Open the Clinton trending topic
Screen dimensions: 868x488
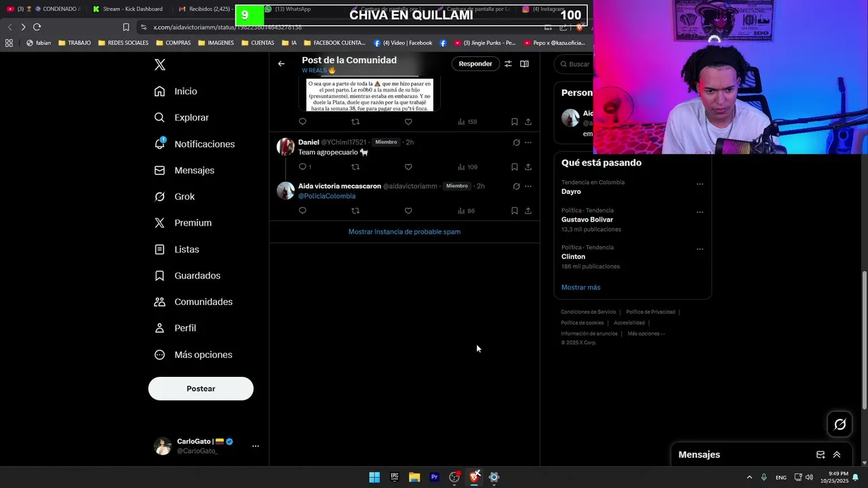573,257
